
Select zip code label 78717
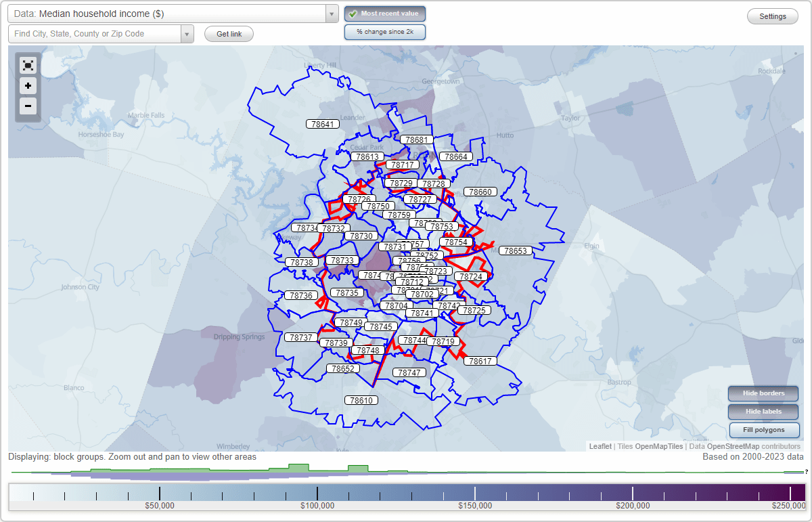pyautogui.click(x=403, y=165)
